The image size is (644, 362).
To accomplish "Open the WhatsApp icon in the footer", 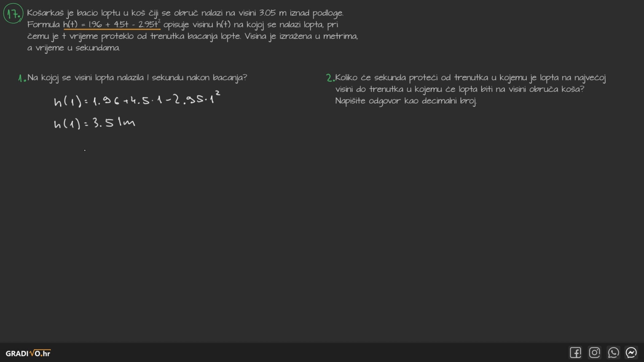I will 613,353.
